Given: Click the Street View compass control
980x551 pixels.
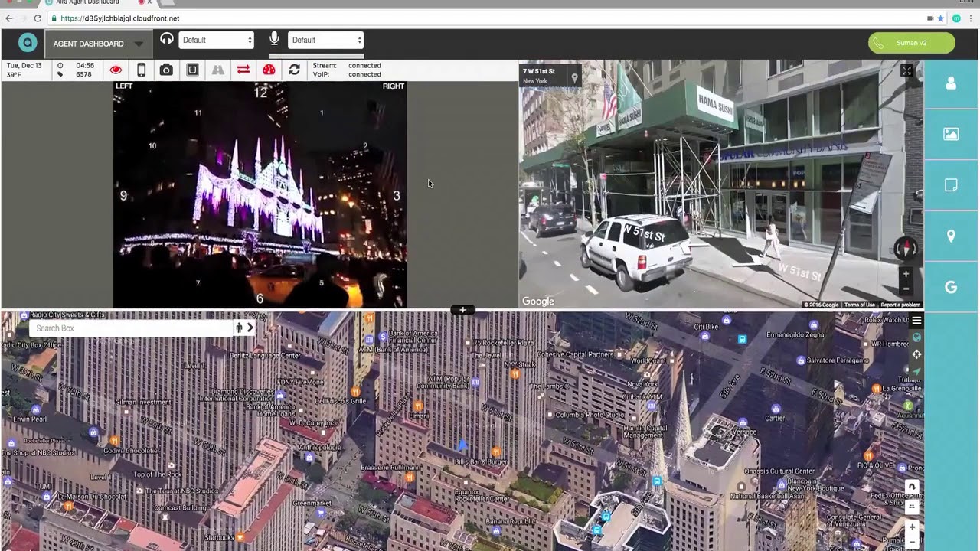Looking at the screenshot, I should pyautogui.click(x=906, y=248).
